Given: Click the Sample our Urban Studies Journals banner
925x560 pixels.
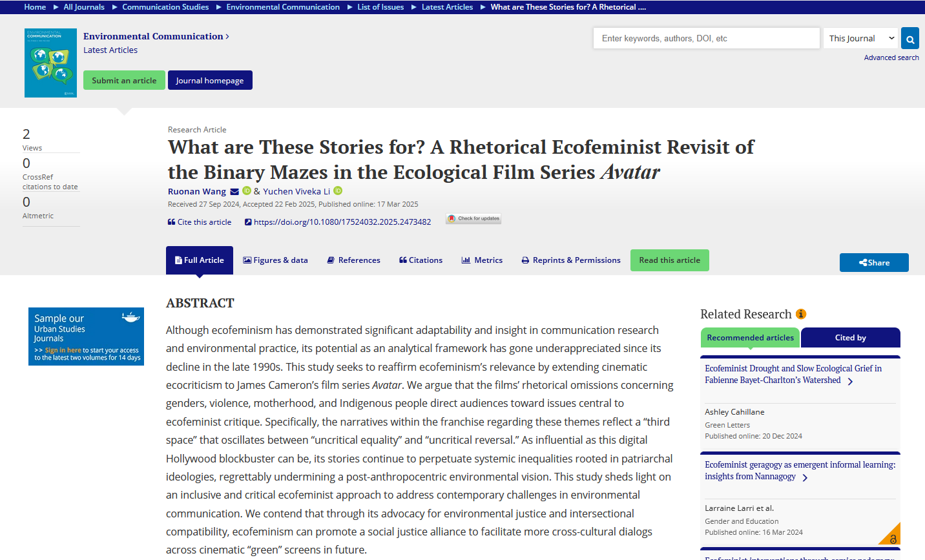Looking at the screenshot, I should pos(86,337).
